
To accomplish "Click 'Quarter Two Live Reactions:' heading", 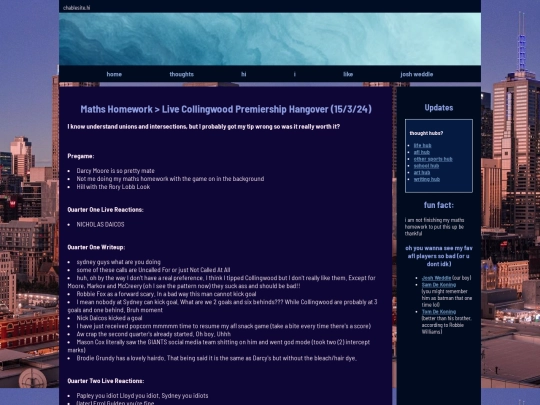I will point(106,381).
